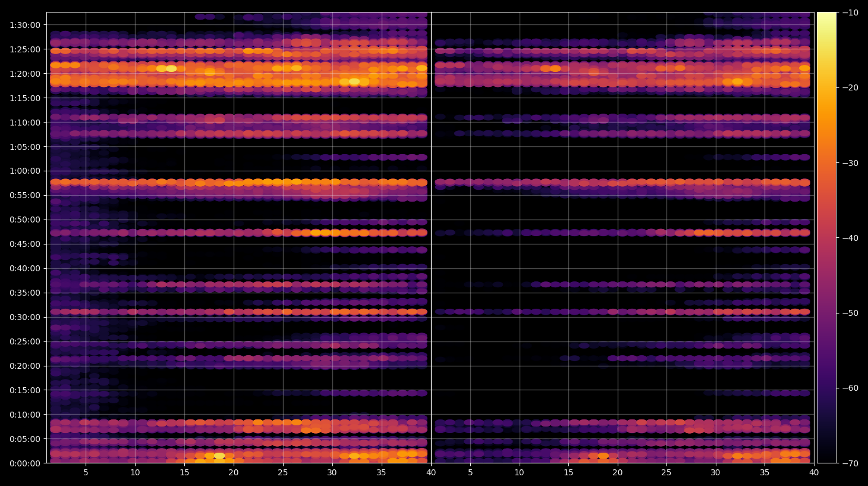Click x-axis label 35 of the right plot

tap(765, 473)
